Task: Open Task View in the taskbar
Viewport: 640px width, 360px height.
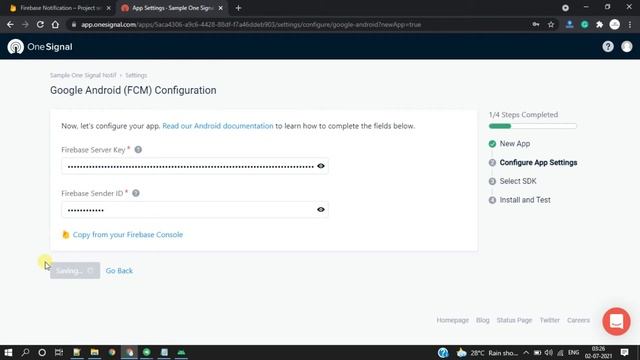Action: click(x=59, y=352)
